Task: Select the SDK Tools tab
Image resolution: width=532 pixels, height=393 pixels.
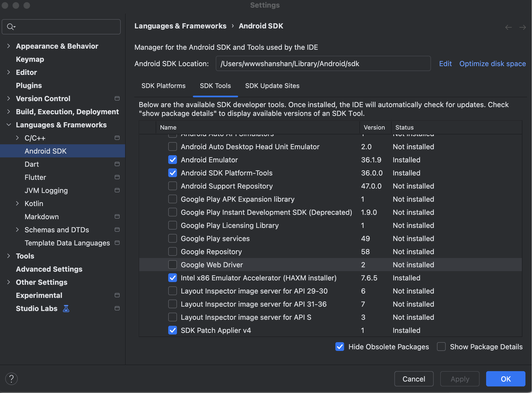Action: pos(215,86)
